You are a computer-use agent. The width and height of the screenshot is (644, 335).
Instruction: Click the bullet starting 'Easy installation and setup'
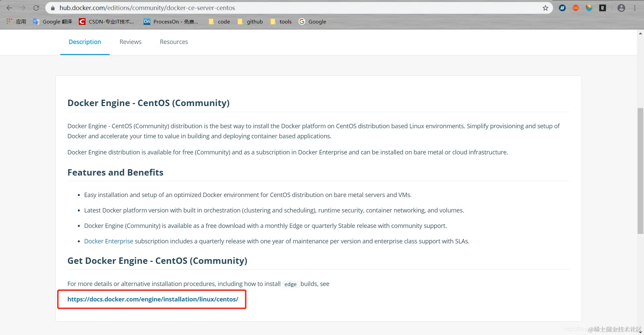[x=248, y=195]
